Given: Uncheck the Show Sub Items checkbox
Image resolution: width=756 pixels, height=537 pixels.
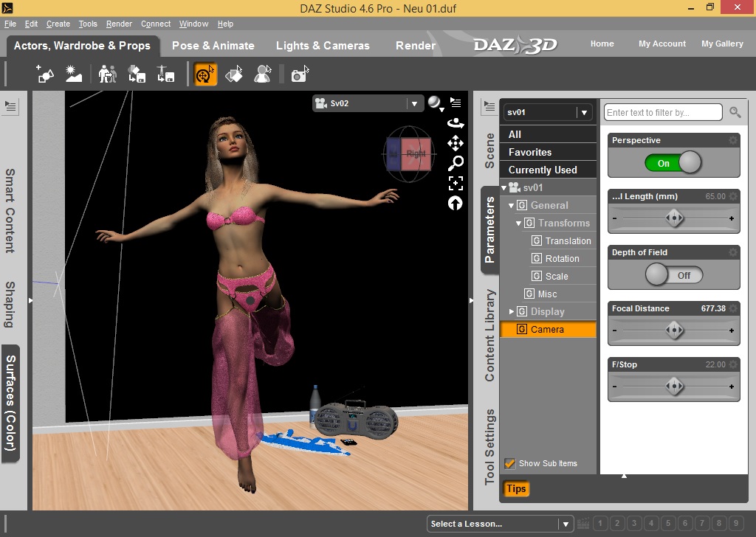Looking at the screenshot, I should click(509, 463).
